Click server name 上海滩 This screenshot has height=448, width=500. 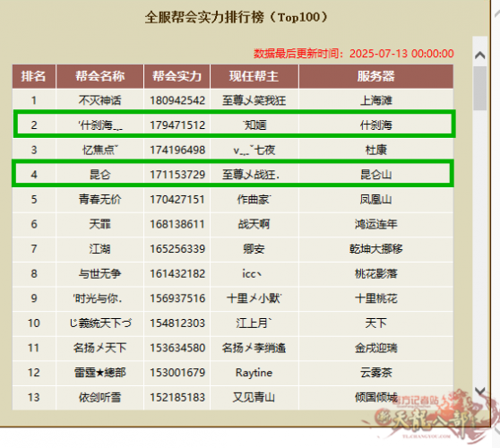pos(376,100)
